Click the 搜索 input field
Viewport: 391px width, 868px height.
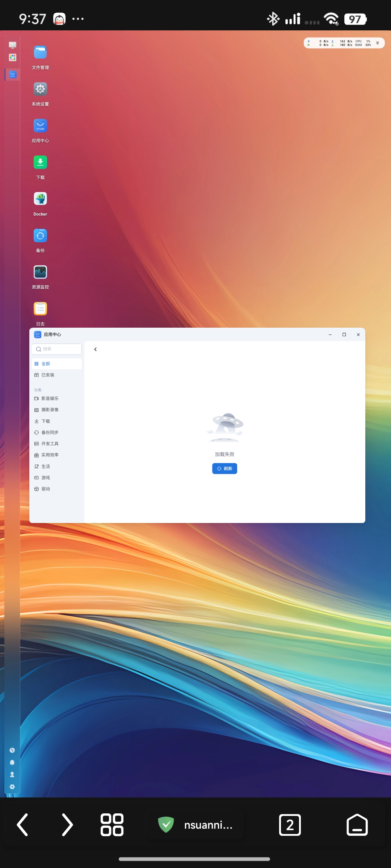tap(56, 349)
